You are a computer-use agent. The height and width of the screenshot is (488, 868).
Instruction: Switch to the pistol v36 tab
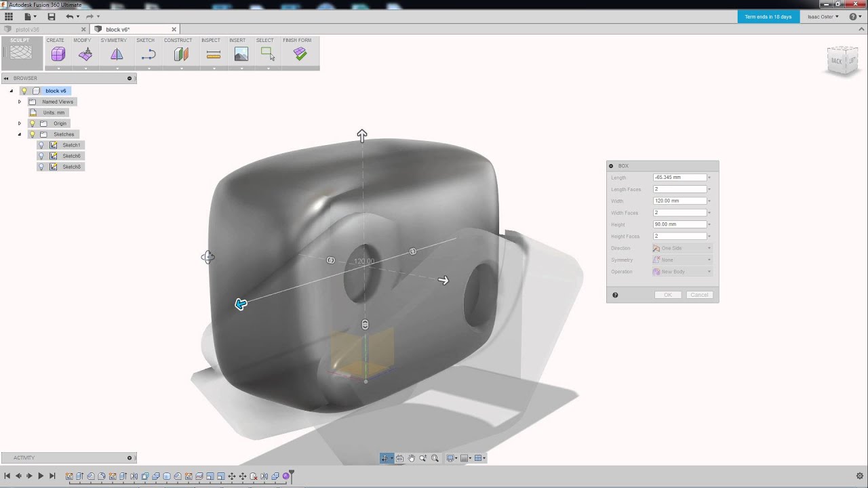point(27,29)
